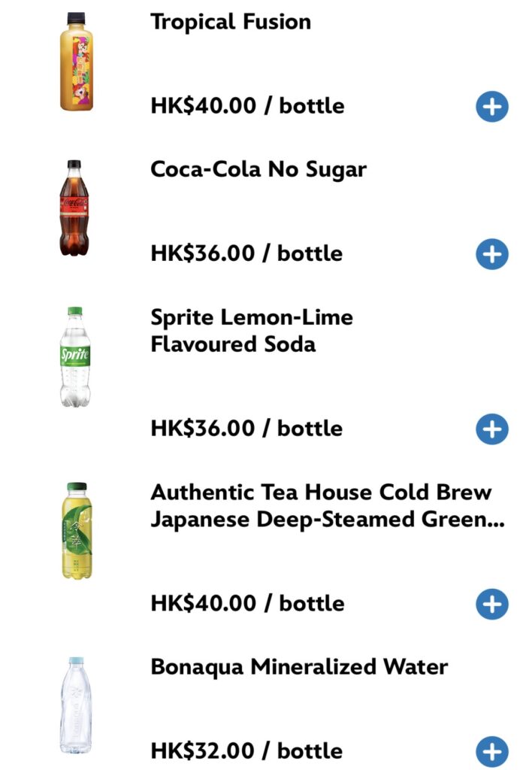The width and height of the screenshot is (532, 770).
Task: Tap the HK$32.00 per bottle price
Action: (246, 751)
